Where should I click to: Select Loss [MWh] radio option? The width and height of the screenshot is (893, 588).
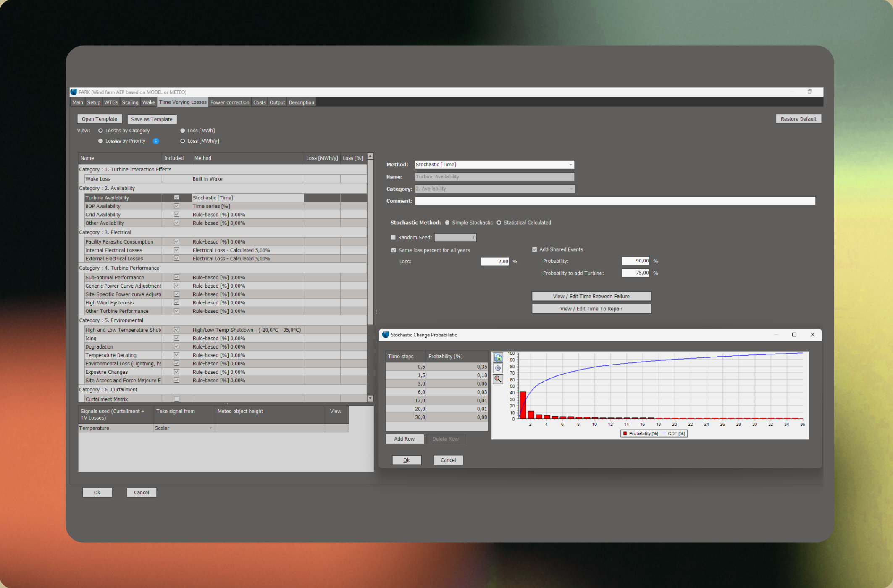pyautogui.click(x=182, y=131)
